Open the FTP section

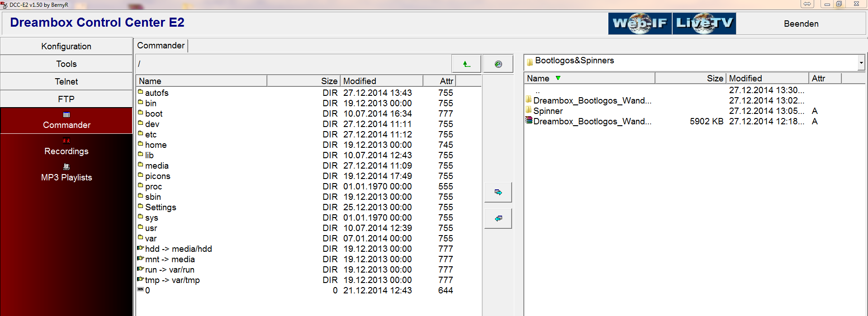point(66,99)
